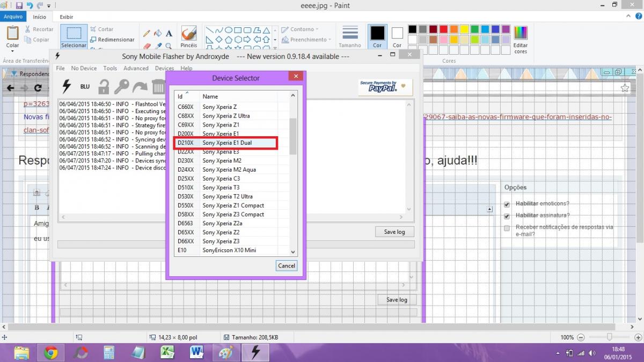This screenshot has height=362, width=644.
Task: Click Editar cores rainbow icon
Action: coord(521,33)
